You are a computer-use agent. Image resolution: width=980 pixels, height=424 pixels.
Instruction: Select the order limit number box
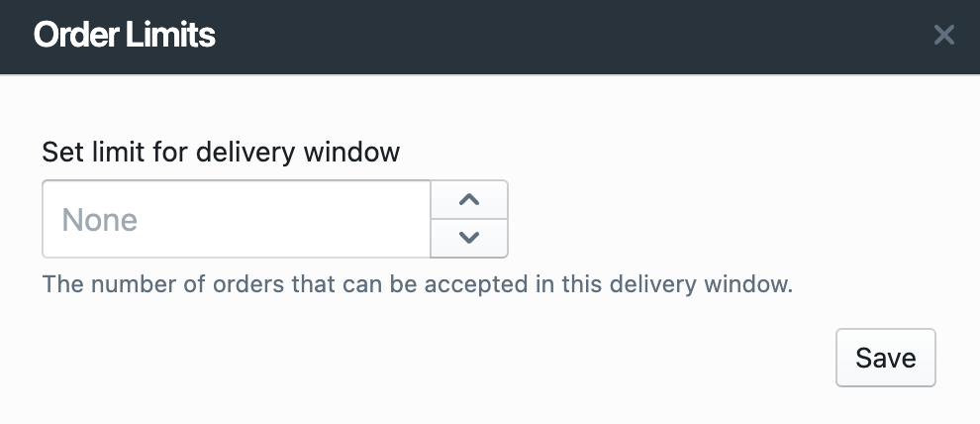[237, 219]
